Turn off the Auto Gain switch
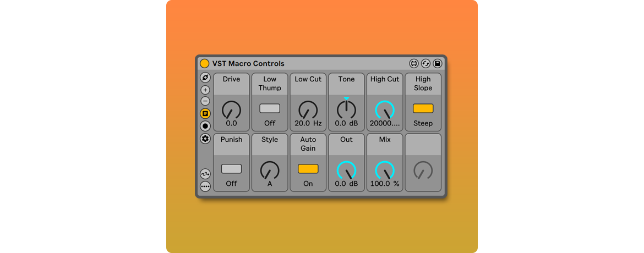 (x=308, y=169)
